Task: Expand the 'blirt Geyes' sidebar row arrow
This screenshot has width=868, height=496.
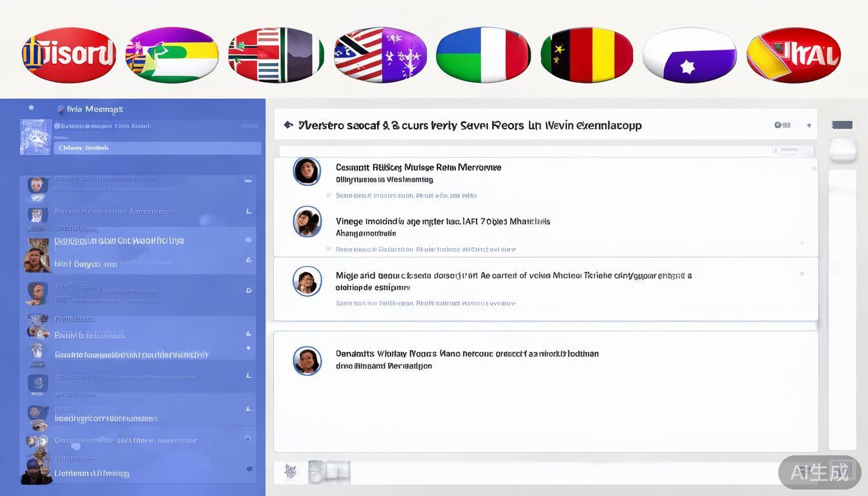Action: [249, 260]
